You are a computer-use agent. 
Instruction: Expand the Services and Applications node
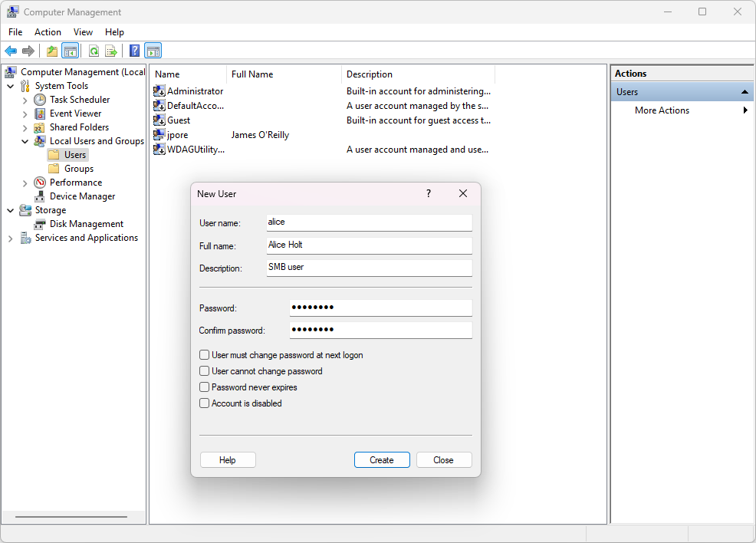pyautogui.click(x=11, y=239)
